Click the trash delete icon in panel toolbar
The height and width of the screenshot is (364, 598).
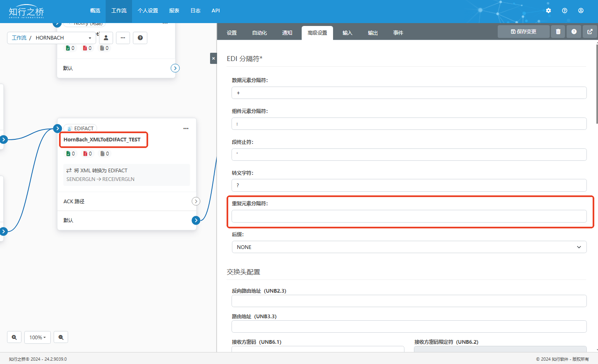click(558, 32)
